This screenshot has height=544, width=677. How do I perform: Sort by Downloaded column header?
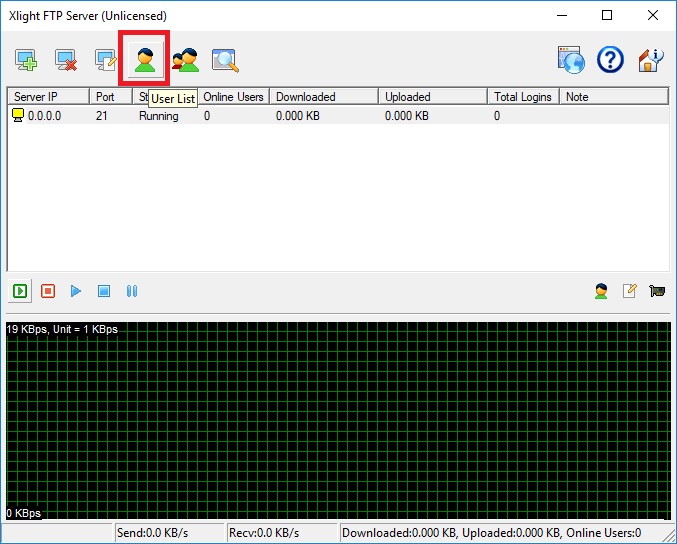[324, 97]
